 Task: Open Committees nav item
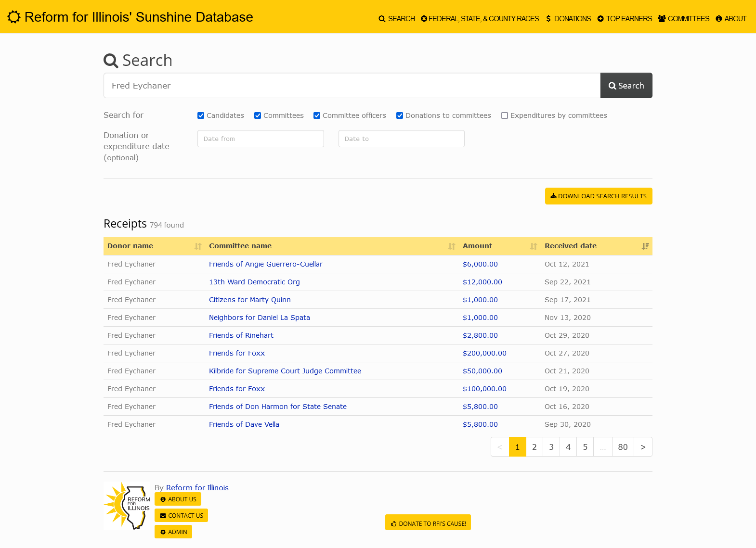684,19
